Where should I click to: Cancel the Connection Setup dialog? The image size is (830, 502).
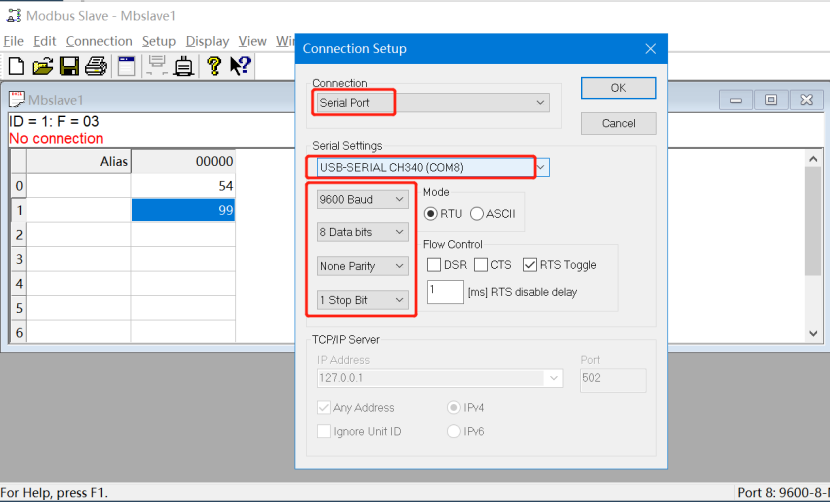619,123
